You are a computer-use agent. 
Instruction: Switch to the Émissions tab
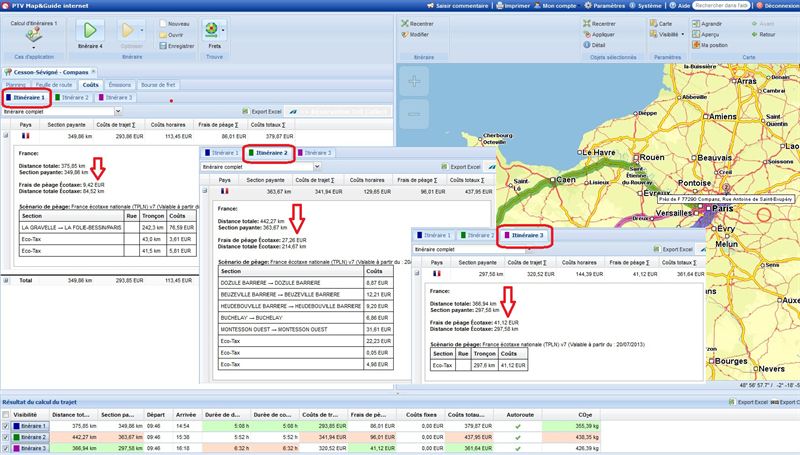[119, 85]
